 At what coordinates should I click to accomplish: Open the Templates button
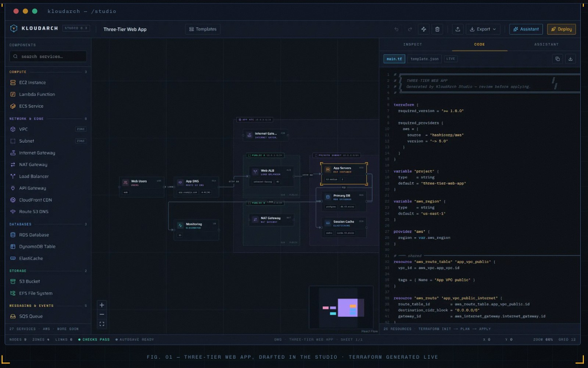(x=203, y=29)
